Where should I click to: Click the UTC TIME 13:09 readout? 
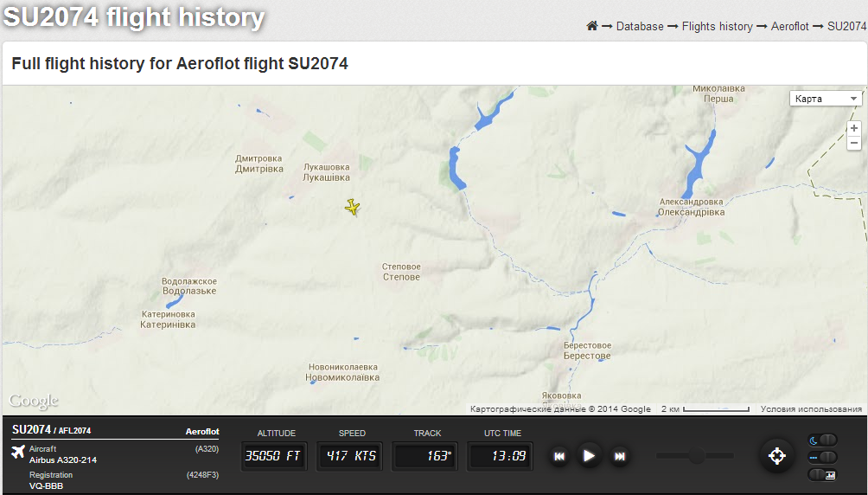pos(500,456)
